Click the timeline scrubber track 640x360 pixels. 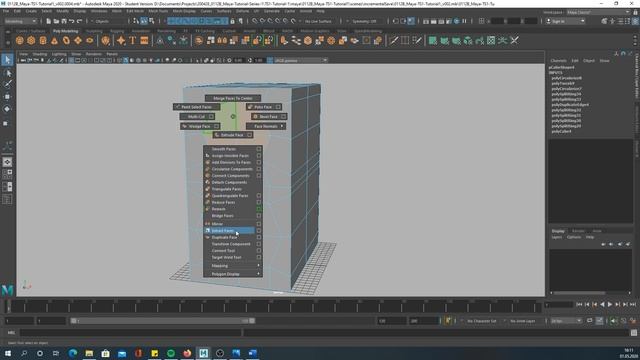pos(273,306)
